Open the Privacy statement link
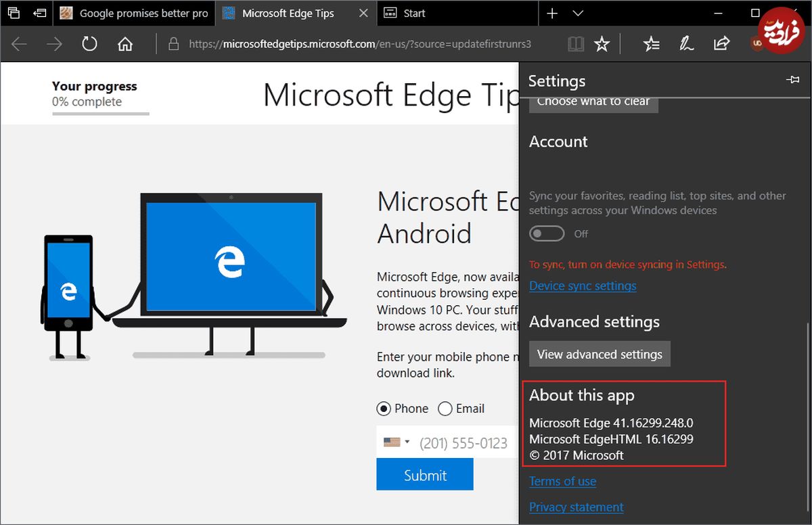The width and height of the screenshot is (812, 525). click(577, 507)
